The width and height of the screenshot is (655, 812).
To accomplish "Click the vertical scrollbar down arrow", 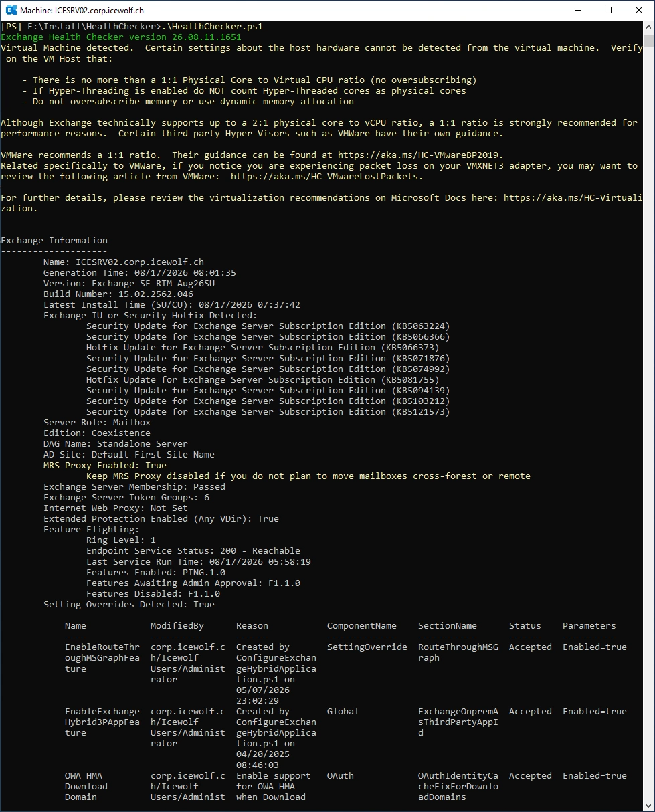I will (x=648, y=805).
